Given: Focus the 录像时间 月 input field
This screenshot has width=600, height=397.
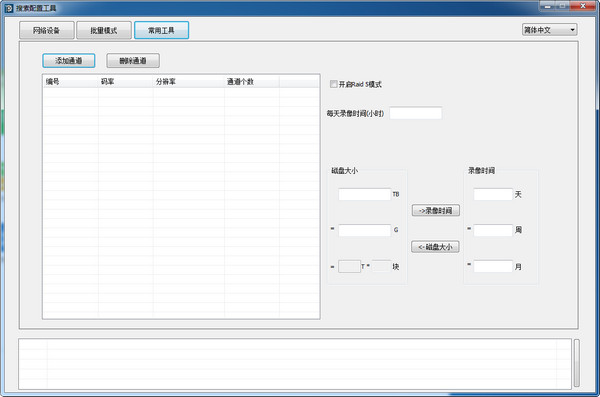Looking at the screenshot, I should (x=493, y=266).
